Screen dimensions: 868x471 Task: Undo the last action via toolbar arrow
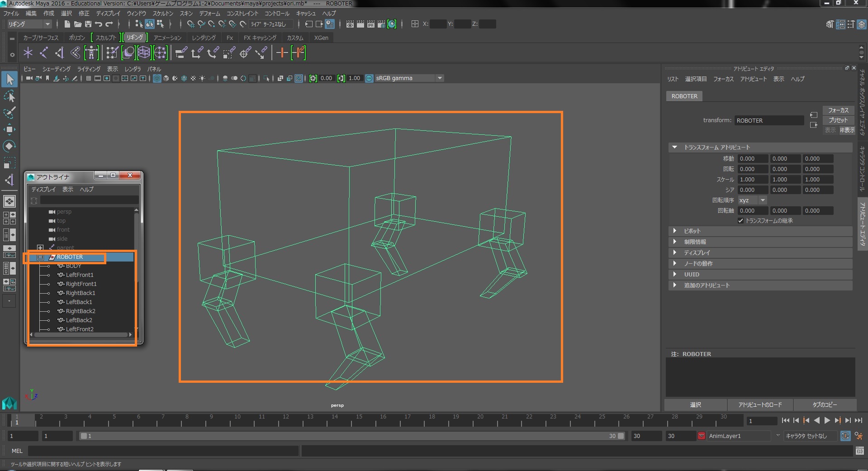click(98, 24)
